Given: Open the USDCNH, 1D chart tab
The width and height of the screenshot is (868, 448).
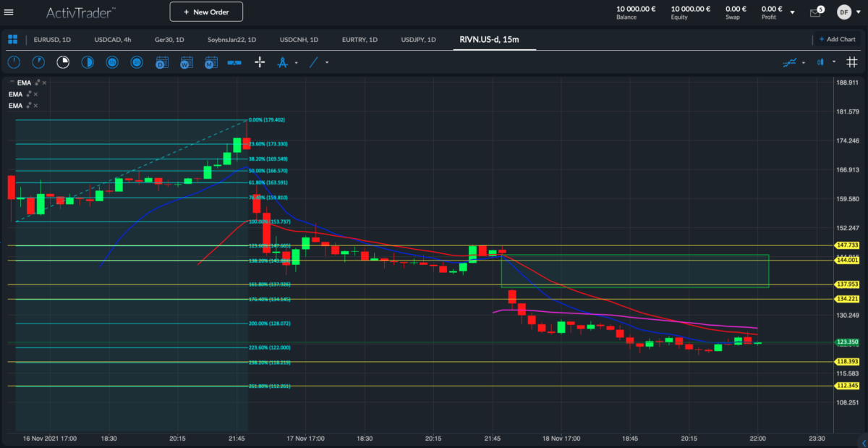Looking at the screenshot, I should 299,39.
